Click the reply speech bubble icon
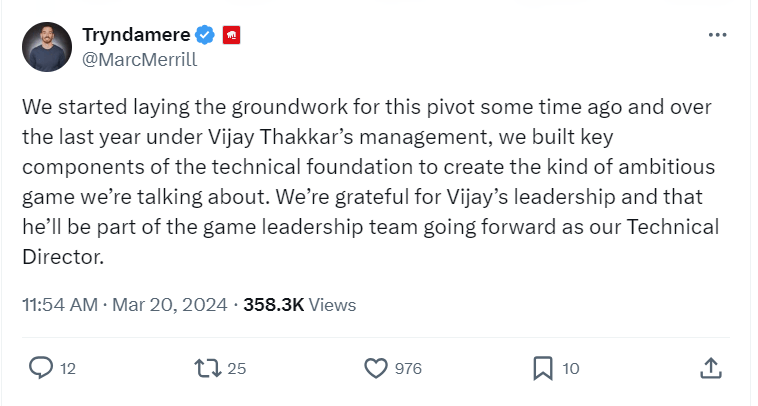Viewport: 758px width, 406px height. click(41, 368)
